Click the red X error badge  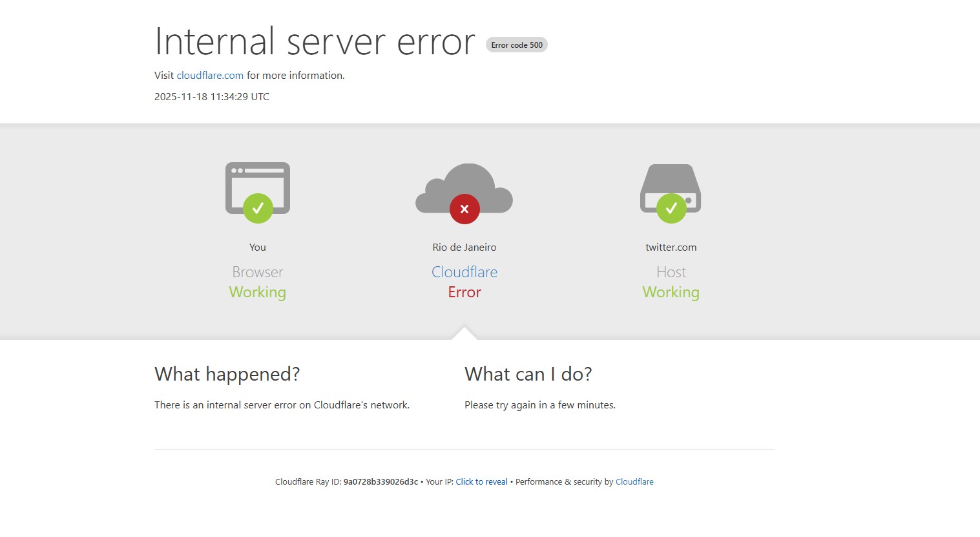(464, 209)
